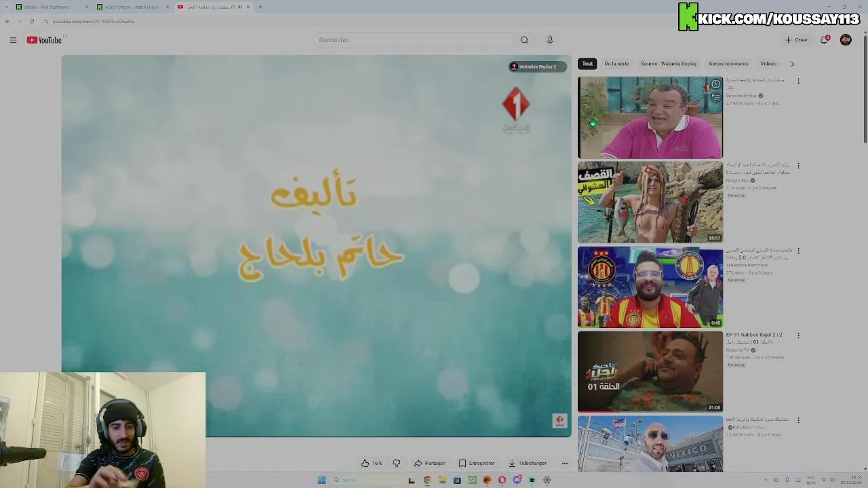868x488 pixels.
Task: Show hidden system tray icons chevron
Action: point(764,480)
